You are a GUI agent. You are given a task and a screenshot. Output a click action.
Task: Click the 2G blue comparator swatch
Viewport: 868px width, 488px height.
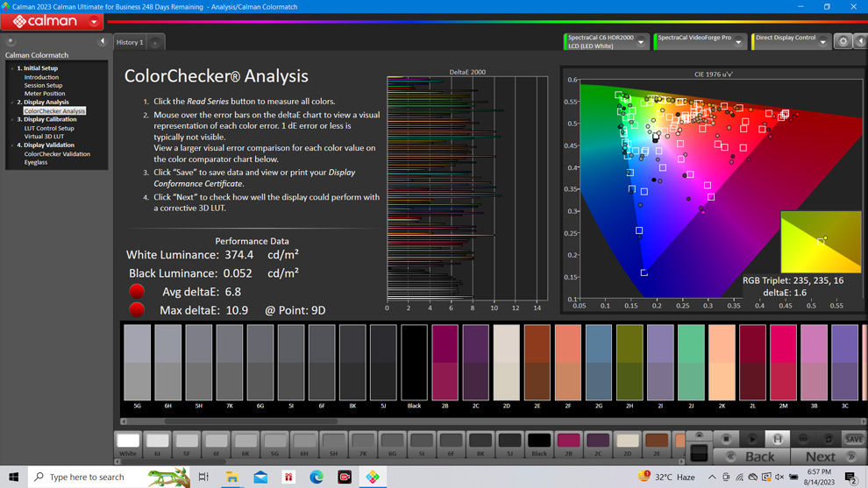point(599,363)
